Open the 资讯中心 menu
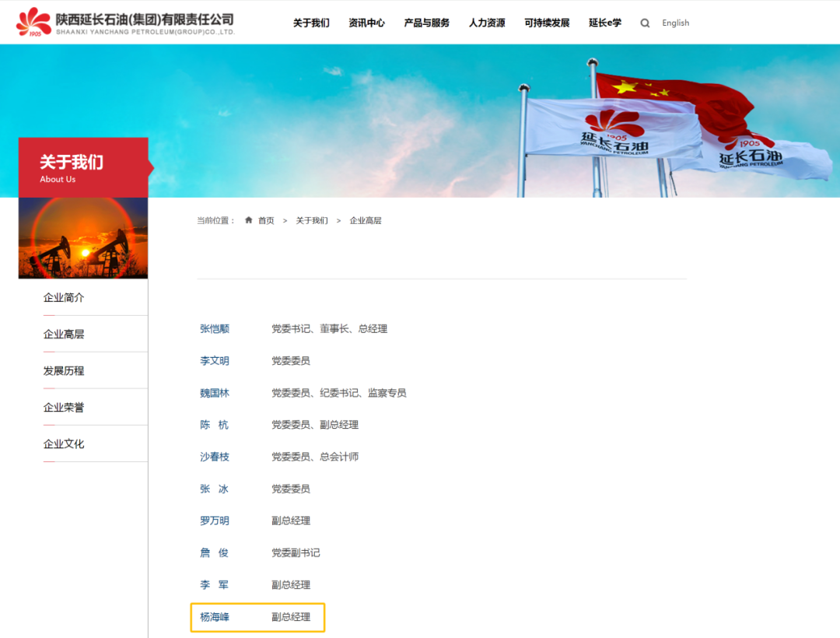This screenshot has width=840, height=638. 366,23
